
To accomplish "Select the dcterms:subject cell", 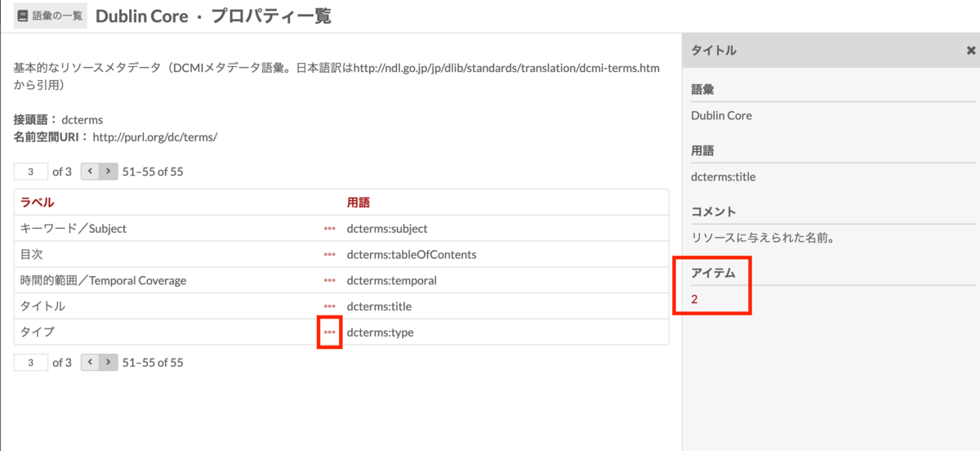I will point(387,229).
